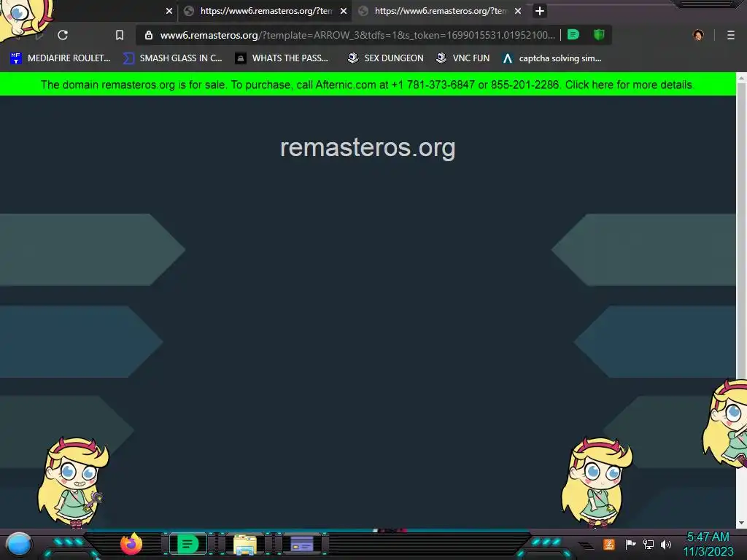This screenshot has width=747, height=560.
Task: Open the green shield protection icon
Action: (600, 35)
